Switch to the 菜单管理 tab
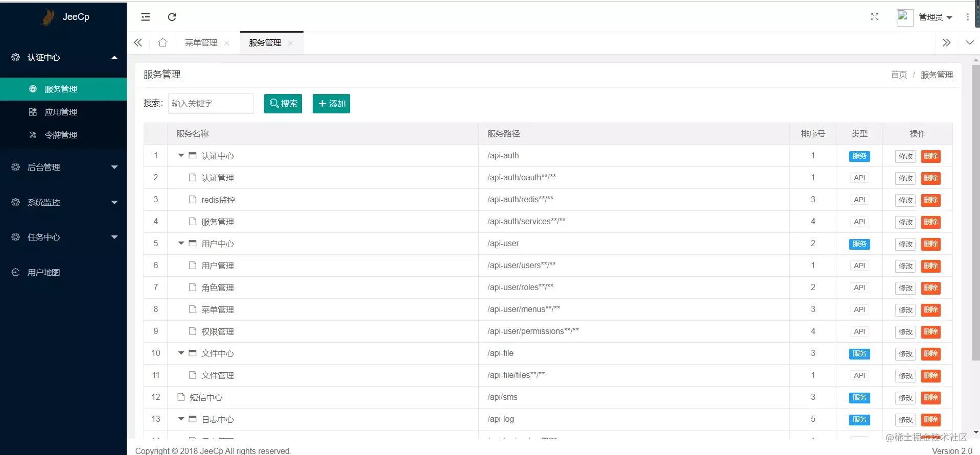This screenshot has width=980, height=455. (x=201, y=43)
